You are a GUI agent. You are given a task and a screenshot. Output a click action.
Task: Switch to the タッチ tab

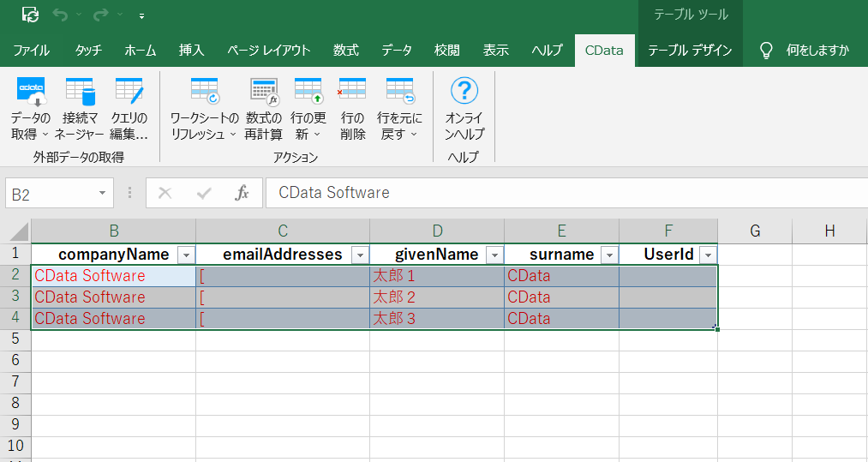click(88, 51)
